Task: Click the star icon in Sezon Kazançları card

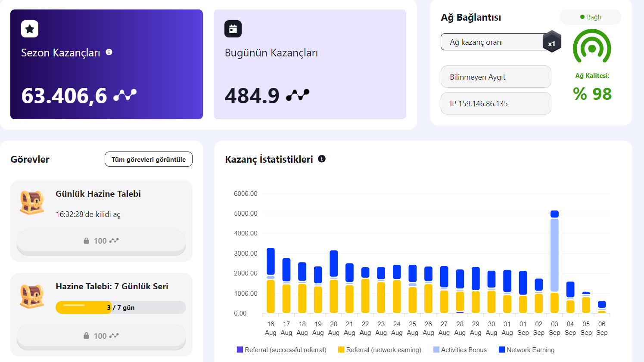Action: pos(30,29)
